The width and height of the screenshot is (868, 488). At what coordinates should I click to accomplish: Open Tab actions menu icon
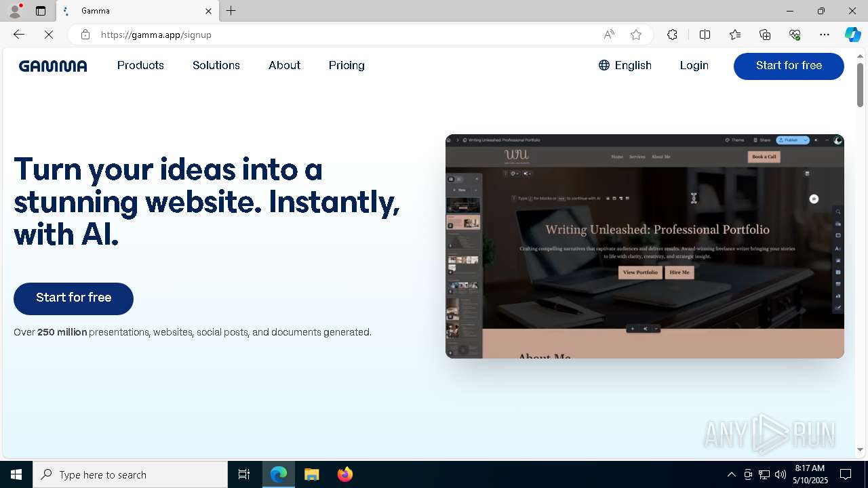click(41, 11)
